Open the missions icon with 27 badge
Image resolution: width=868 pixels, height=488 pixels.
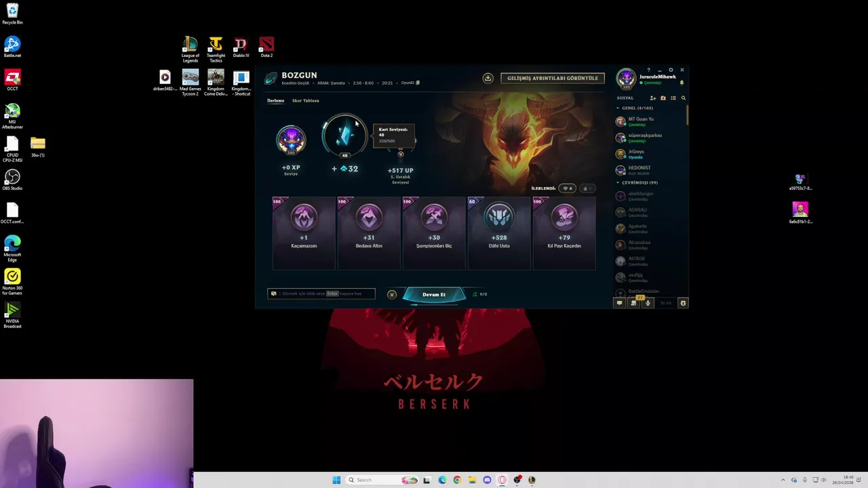tap(633, 303)
